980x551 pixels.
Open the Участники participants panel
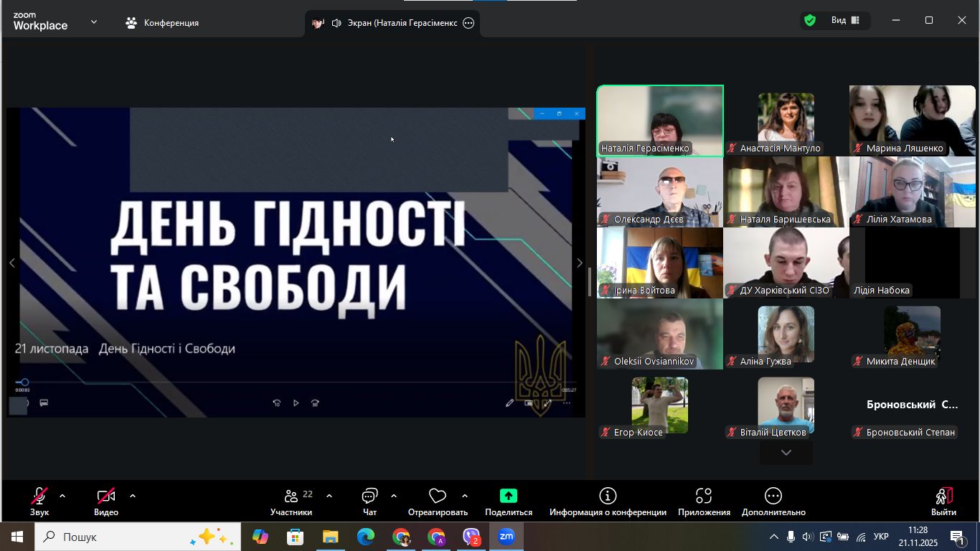pyautogui.click(x=291, y=501)
